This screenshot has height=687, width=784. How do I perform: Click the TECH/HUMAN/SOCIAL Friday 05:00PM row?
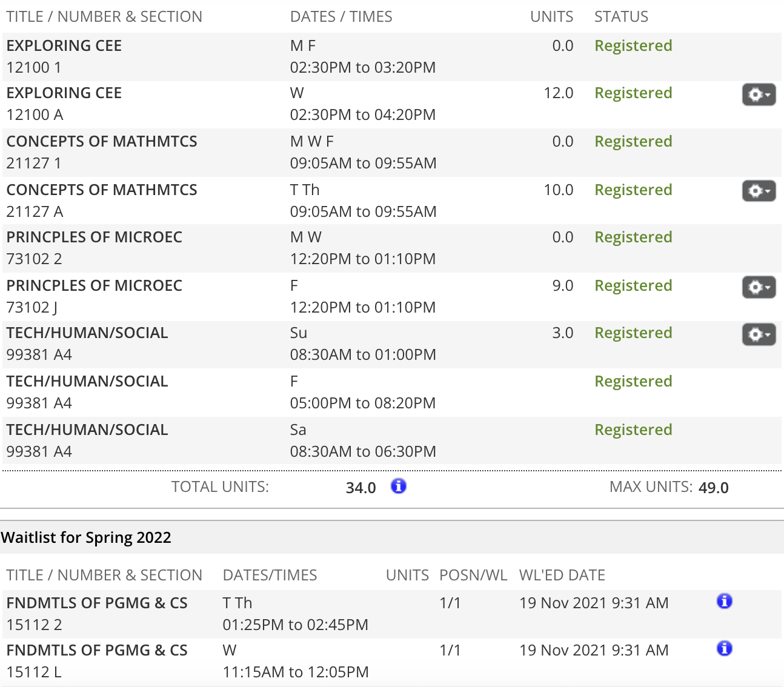point(391,392)
